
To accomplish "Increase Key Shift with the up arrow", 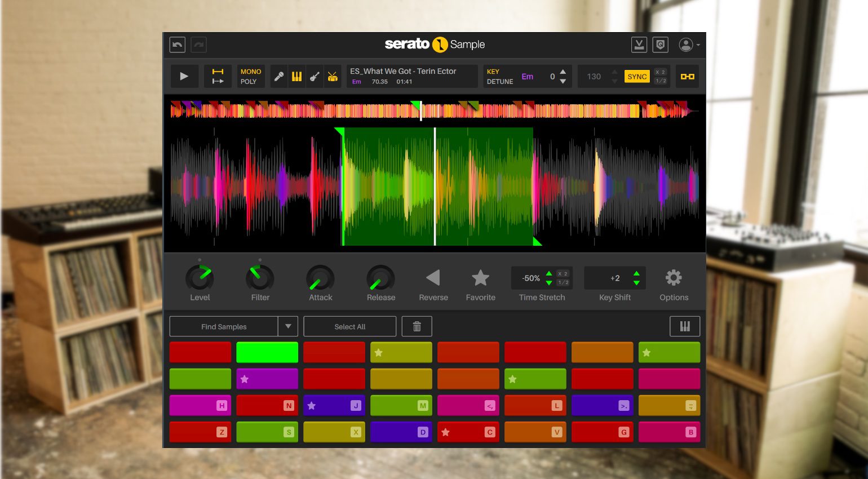I will point(636,274).
